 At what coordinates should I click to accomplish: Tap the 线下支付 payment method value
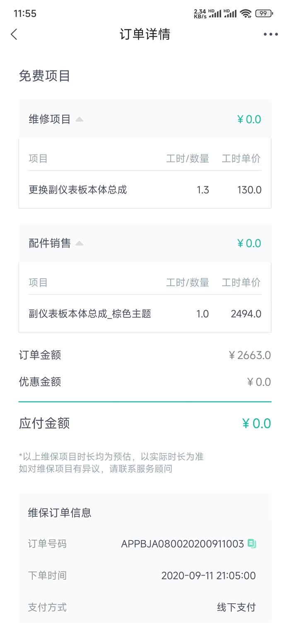coord(236,607)
